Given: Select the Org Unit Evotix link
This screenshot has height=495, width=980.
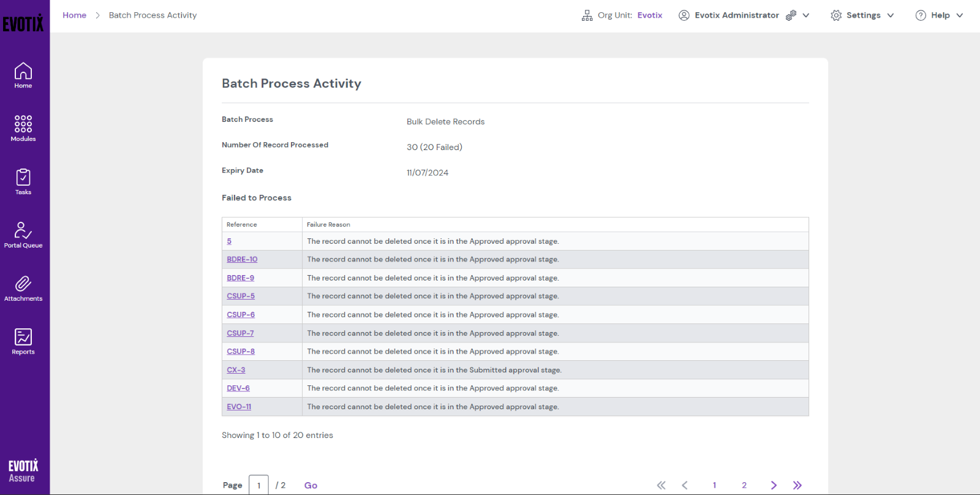Looking at the screenshot, I should 649,15.
